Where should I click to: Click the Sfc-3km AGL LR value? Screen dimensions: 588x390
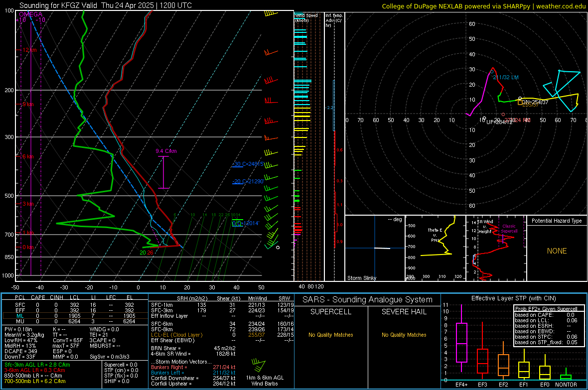click(37, 365)
